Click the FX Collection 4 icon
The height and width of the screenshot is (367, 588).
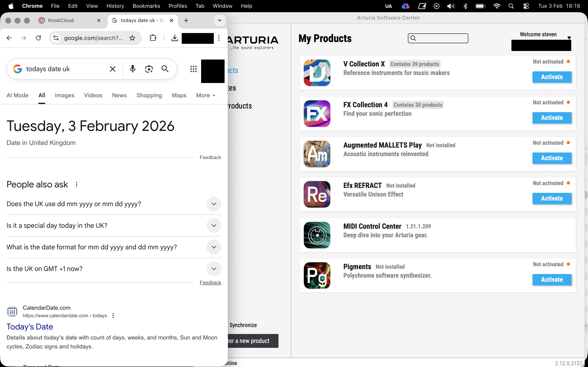[317, 113]
